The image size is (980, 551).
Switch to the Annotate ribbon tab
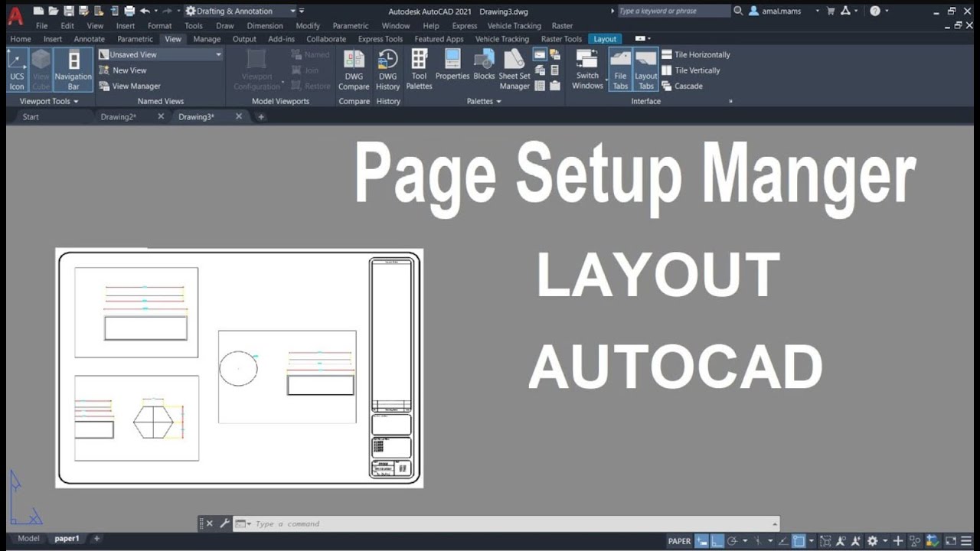click(89, 39)
